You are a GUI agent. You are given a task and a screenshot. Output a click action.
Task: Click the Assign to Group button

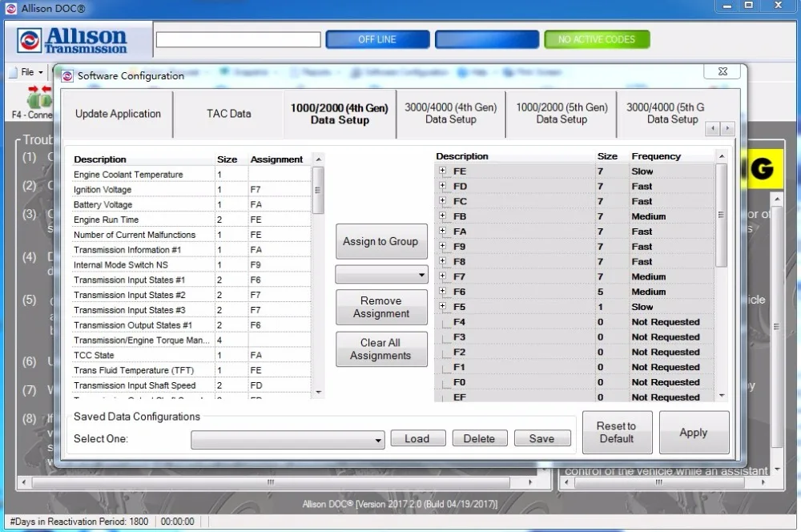[381, 242]
